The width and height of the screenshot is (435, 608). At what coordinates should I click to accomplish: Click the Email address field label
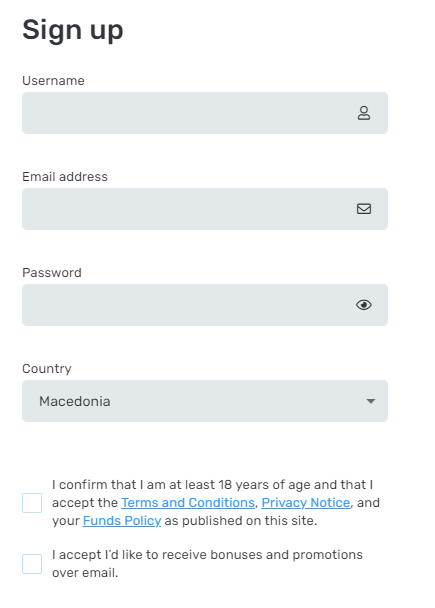click(65, 177)
